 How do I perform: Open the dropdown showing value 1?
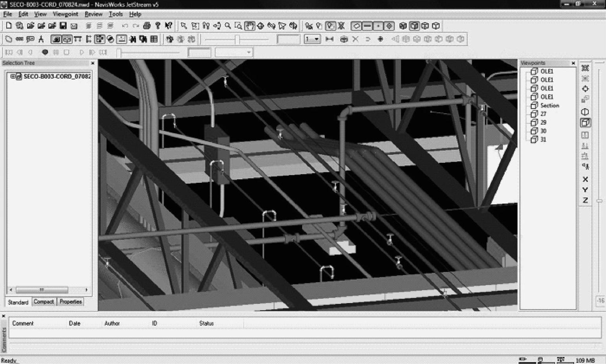pos(316,39)
